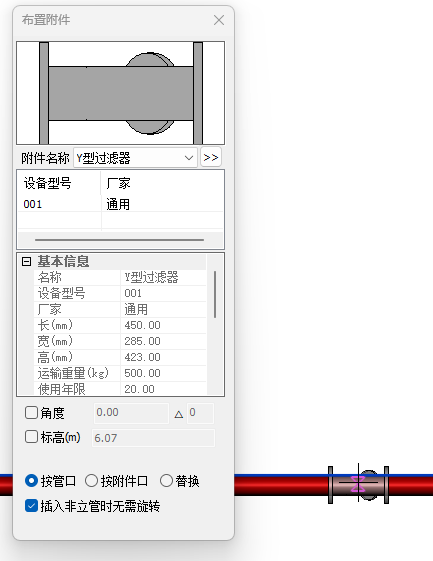Click the Y-filter fitting on the pipe

coord(359,484)
